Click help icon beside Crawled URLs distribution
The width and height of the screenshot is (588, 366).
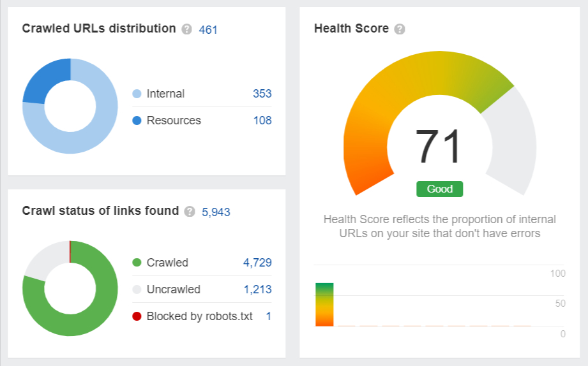(x=186, y=29)
